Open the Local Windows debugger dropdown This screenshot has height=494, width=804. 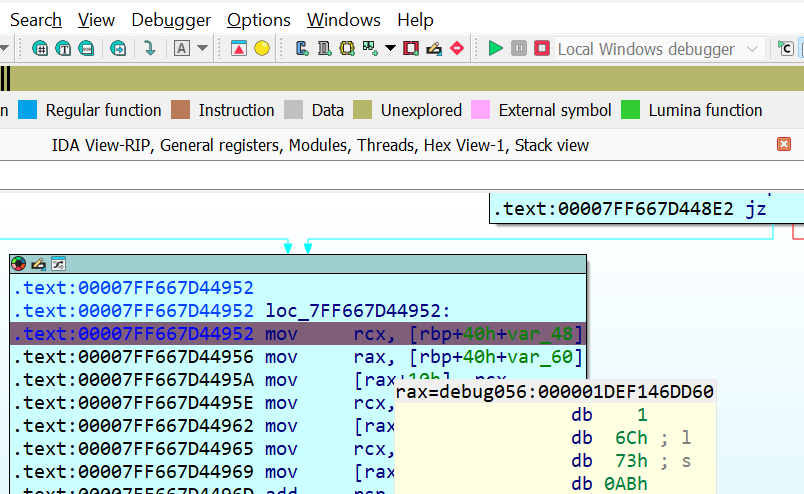coord(755,49)
